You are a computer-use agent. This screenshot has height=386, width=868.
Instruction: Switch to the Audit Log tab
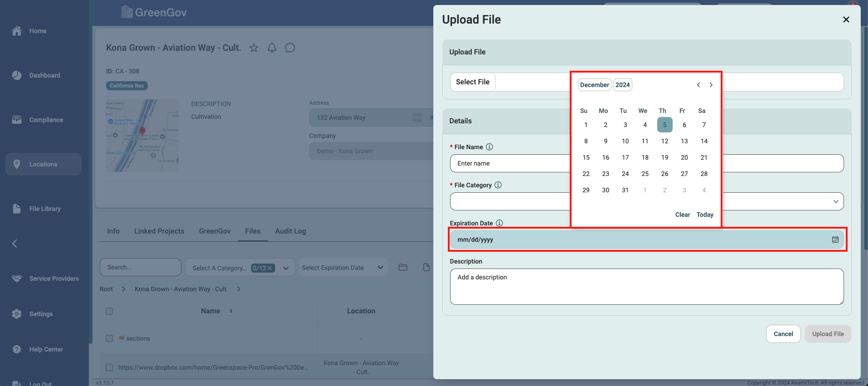click(x=291, y=231)
